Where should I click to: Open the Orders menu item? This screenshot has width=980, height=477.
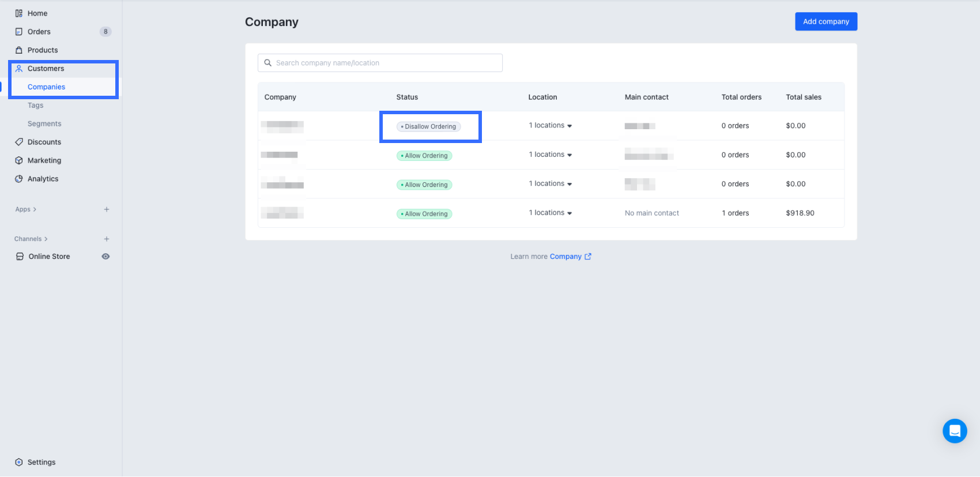(39, 32)
